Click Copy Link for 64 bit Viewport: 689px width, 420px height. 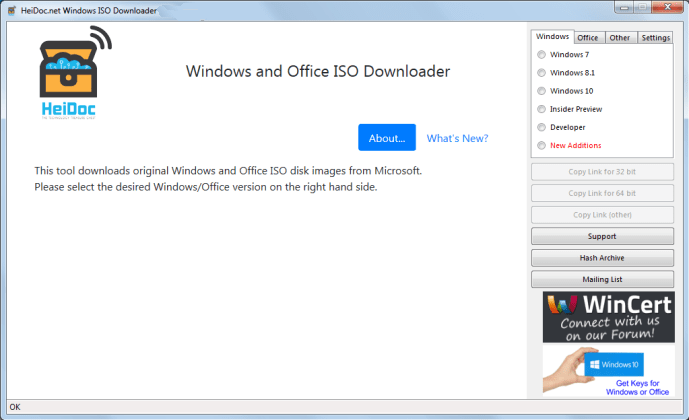[602, 193]
